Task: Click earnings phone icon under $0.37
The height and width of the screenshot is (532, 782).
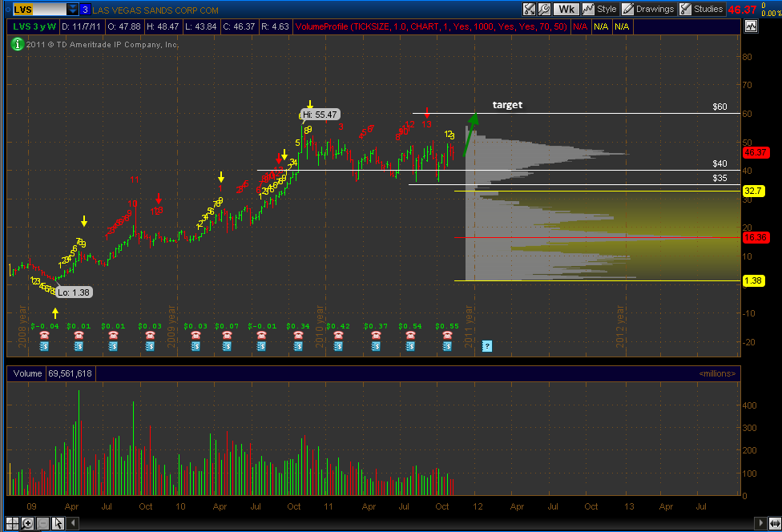Action: (x=376, y=335)
